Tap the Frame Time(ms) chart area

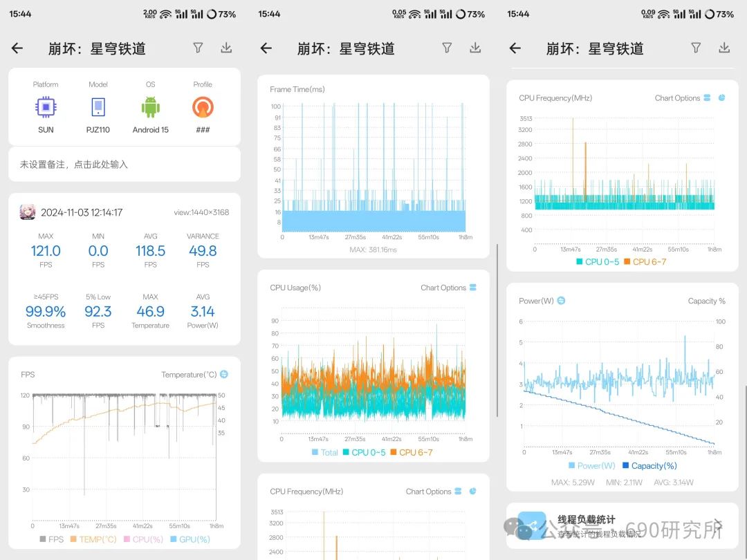click(373, 167)
